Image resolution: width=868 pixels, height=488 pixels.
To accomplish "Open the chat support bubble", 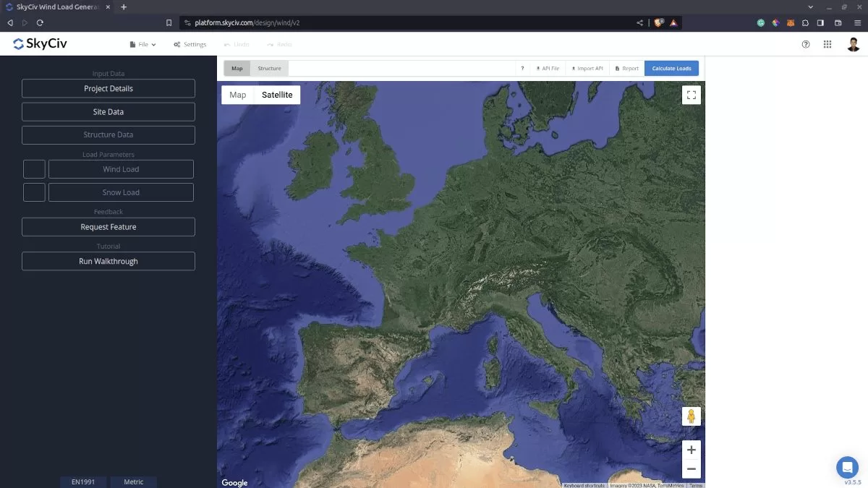I will tap(847, 467).
